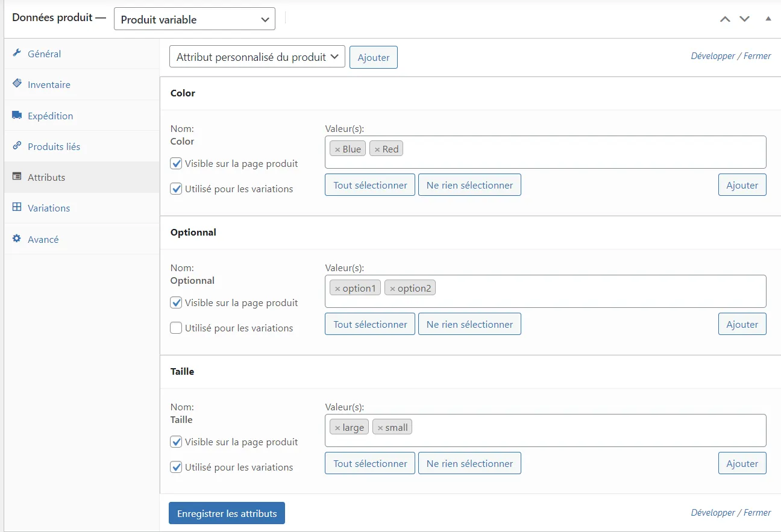Remove the Blue value tag
The width and height of the screenshot is (781, 532).
click(x=337, y=149)
